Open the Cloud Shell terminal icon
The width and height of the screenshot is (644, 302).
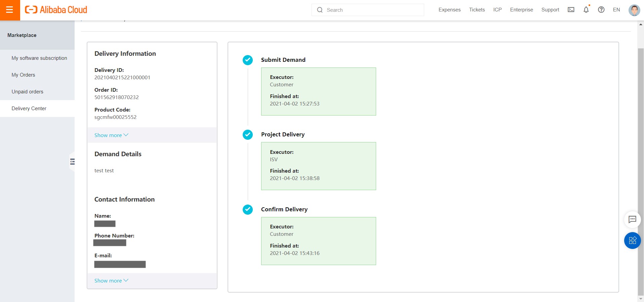pos(571,10)
